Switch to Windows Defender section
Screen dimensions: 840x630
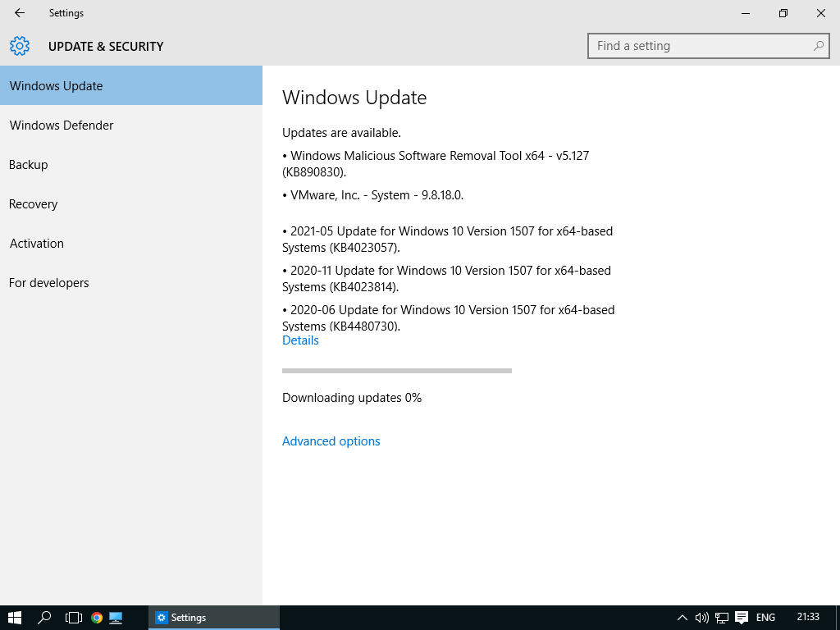(62, 126)
